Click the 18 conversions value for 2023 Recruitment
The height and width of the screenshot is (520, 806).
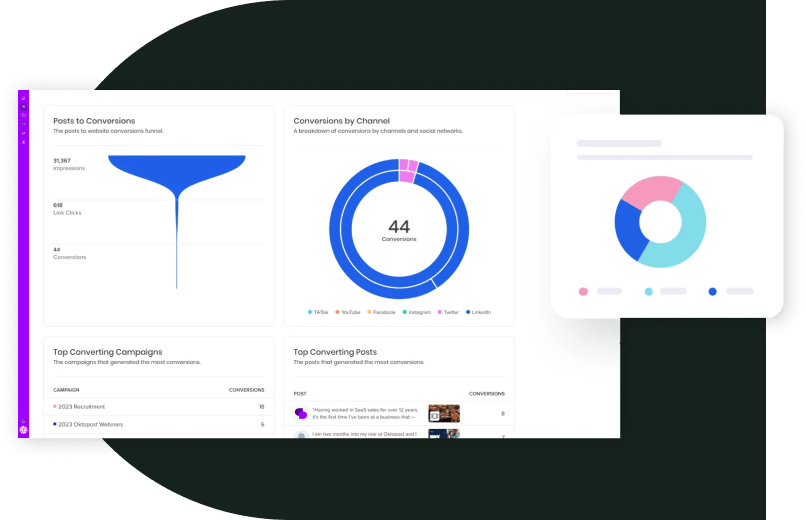click(x=262, y=406)
